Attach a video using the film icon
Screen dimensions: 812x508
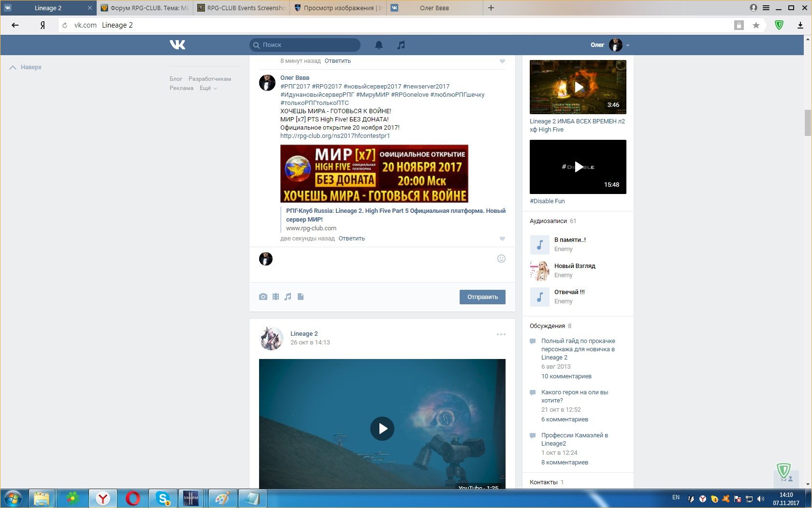[x=275, y=297]
